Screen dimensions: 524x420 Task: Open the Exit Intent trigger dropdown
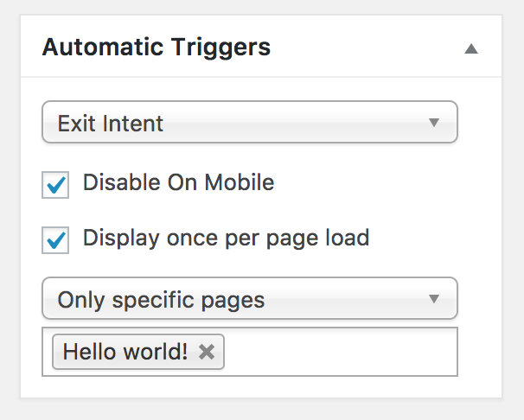point(249,123)
